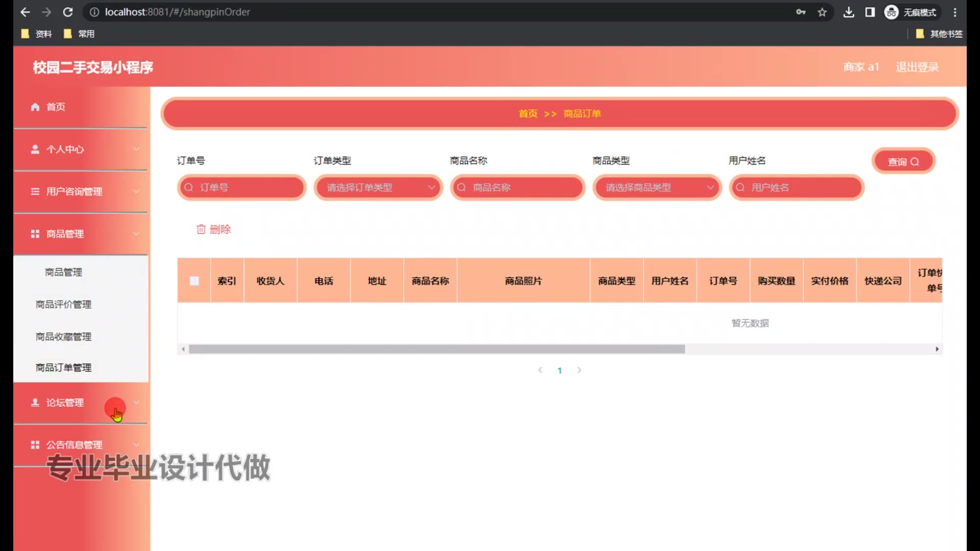Open the browser downloads icon

point(849,12)
